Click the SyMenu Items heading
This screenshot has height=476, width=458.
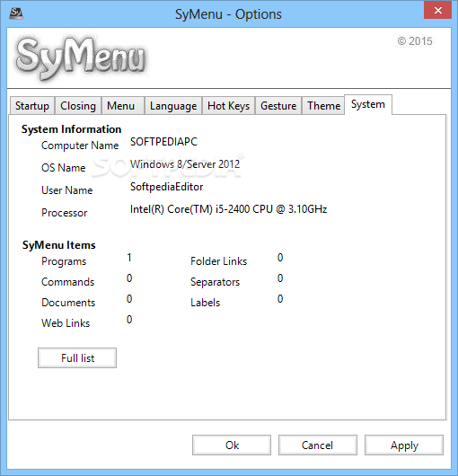point(59,245)
